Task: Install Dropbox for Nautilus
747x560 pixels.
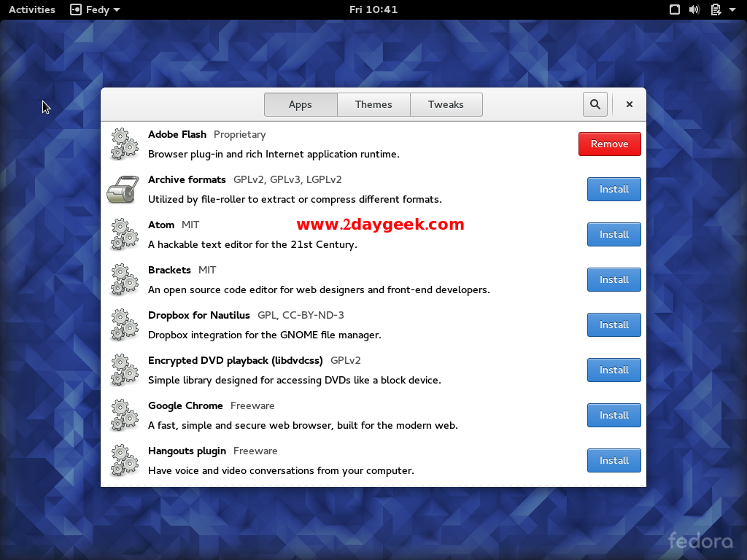Action: click(x=614, y=324)
